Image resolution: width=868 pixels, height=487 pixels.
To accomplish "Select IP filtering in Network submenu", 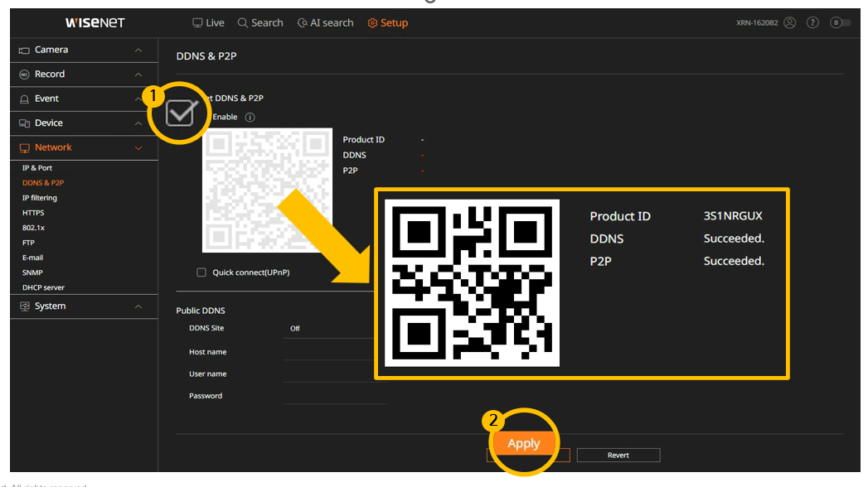I will coord(40,198).
